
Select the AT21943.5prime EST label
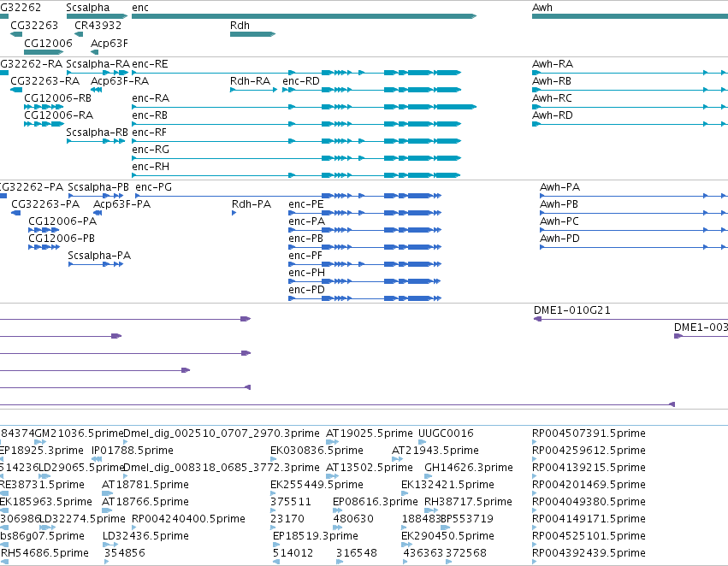pos(435,451)
